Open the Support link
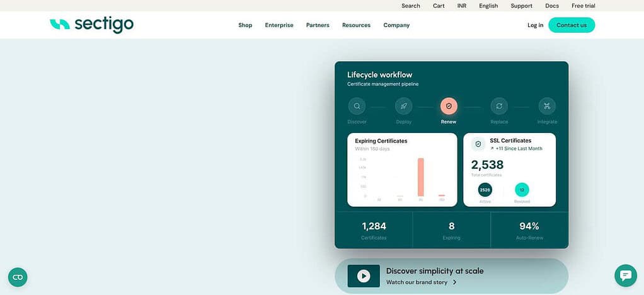Image resolution: width=644 pixels, height=295 pixels. click(522, 6)
